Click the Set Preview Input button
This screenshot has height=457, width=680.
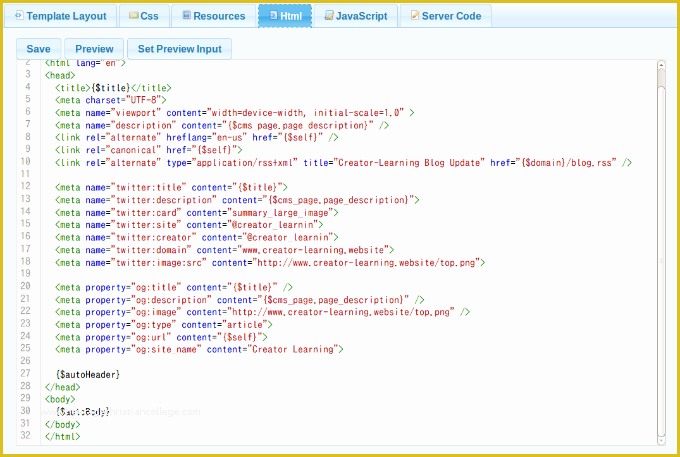[180, 49]
